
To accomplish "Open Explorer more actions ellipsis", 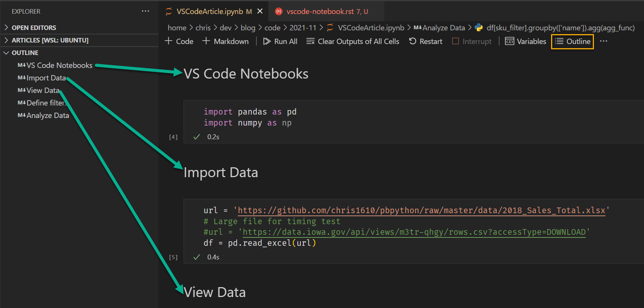I will [145, 11].
